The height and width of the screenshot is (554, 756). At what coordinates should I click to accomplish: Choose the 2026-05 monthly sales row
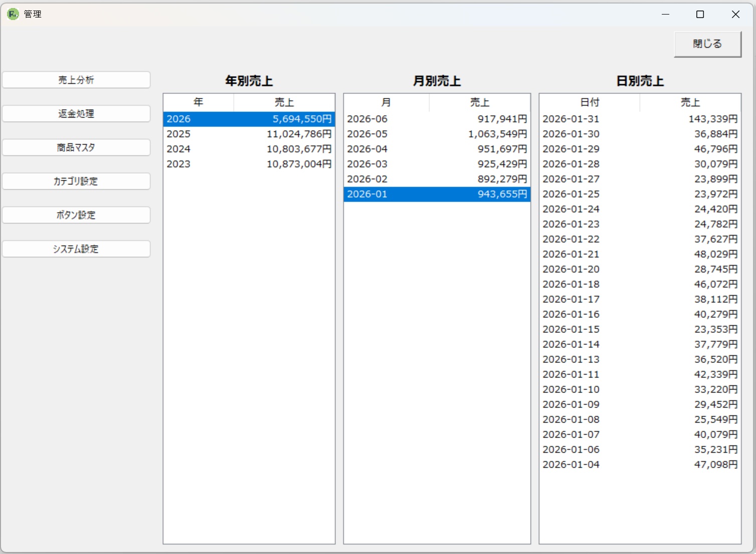pos(436,134)
